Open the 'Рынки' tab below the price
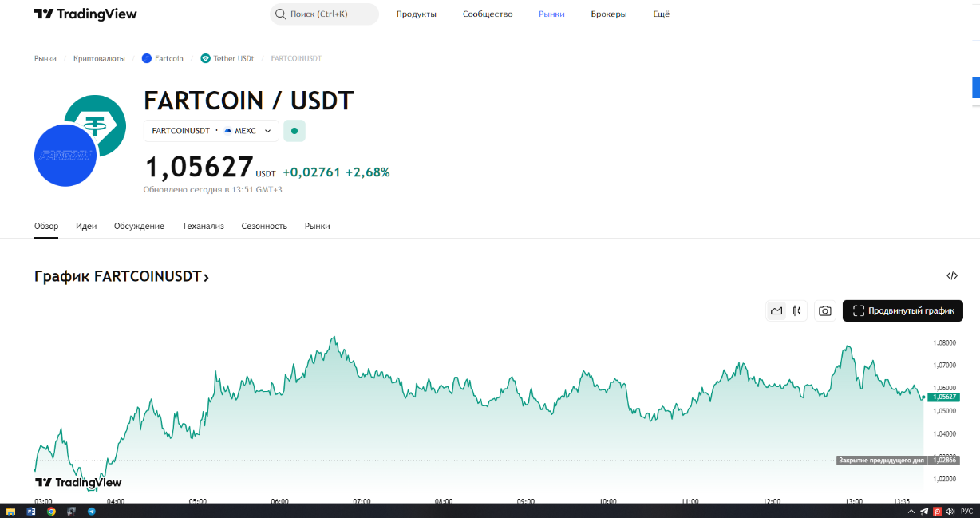The image size is (980, 518). pyautogui.click(x=317, y=226)
